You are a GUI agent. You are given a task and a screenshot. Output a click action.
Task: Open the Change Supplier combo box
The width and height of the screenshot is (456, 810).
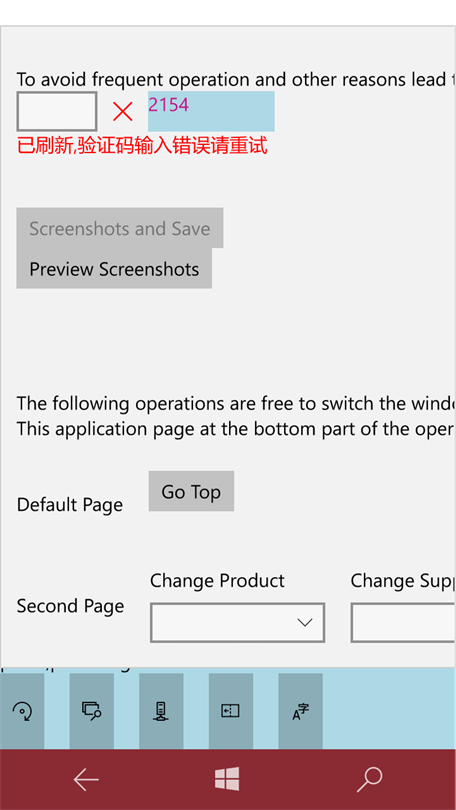point(403,622)
